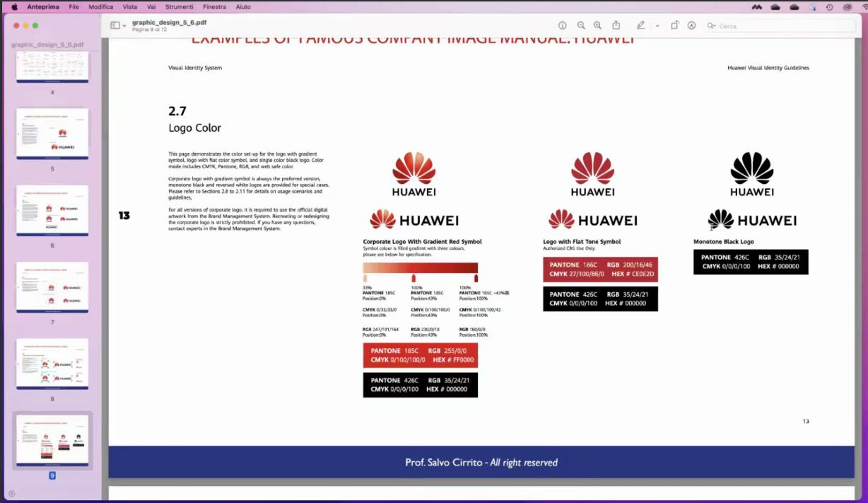This screenshot has width=868, height=503.
Task: Share the PDF via share icon
Action: pos(616,25)
